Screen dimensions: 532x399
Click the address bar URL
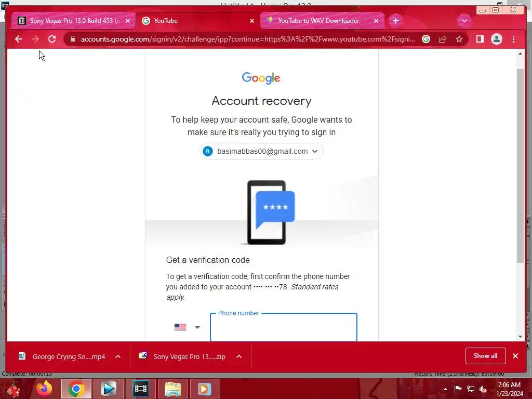[248, 39]
